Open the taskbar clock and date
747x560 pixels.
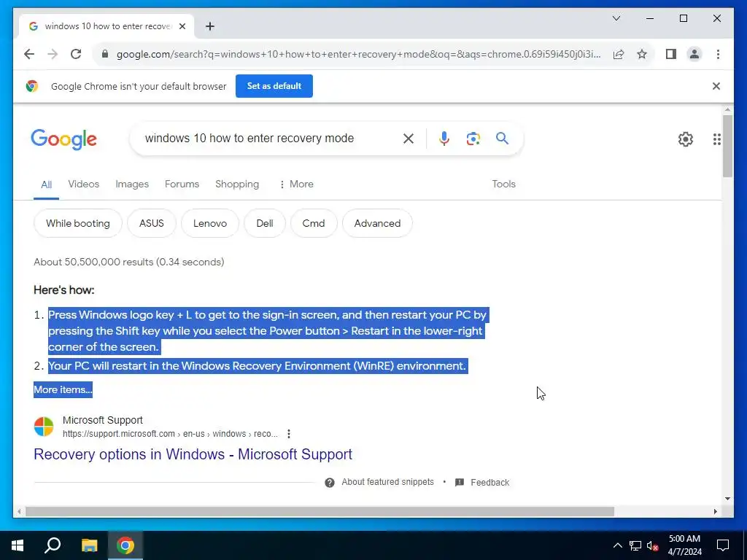(684, 545)
